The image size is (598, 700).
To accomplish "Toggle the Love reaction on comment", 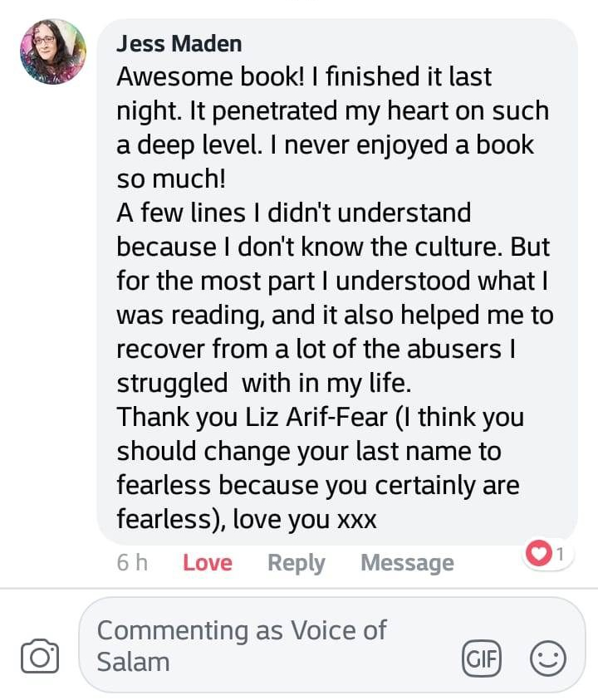I will coord(207,562).
